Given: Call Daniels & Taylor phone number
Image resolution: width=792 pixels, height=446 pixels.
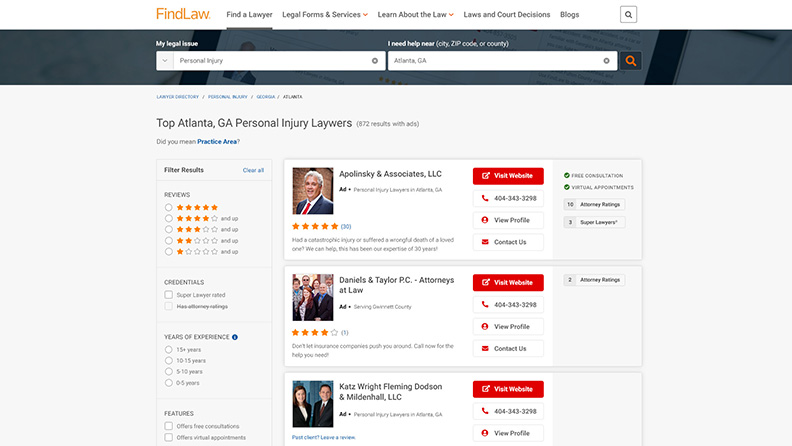Looking at the screenshot, I should (508, 305).
